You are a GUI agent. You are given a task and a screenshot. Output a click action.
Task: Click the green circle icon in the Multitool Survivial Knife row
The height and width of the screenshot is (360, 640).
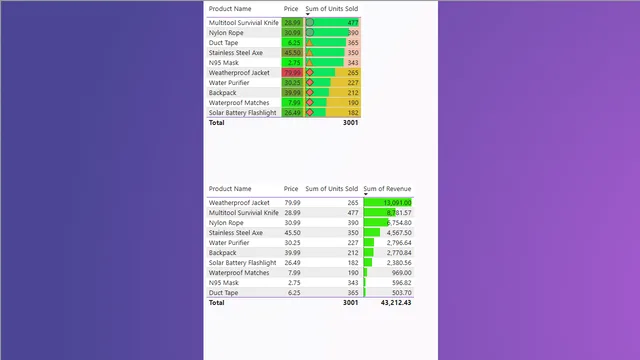pyautogui.click(x=310, y=22)
